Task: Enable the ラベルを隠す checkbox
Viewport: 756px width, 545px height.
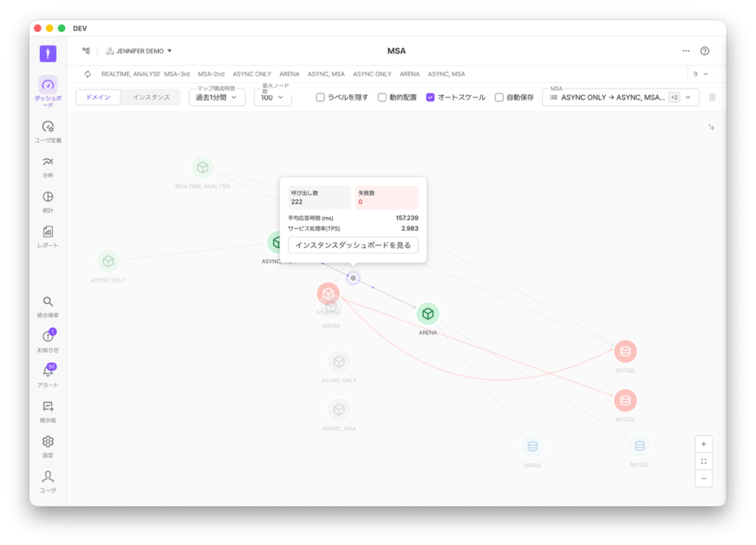Action: (x=320, y=97)
